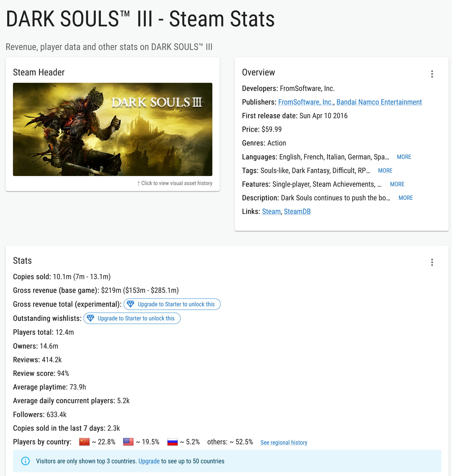Click the Steam Header card title
Screen dimensions: 452x476
click(39, 72)
